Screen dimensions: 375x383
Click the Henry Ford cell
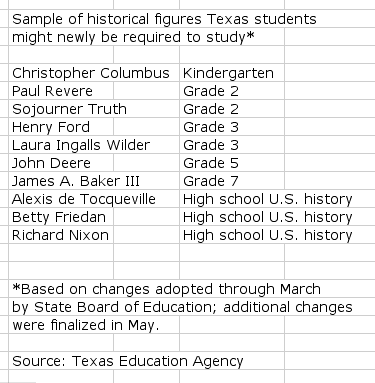[61, 127]
